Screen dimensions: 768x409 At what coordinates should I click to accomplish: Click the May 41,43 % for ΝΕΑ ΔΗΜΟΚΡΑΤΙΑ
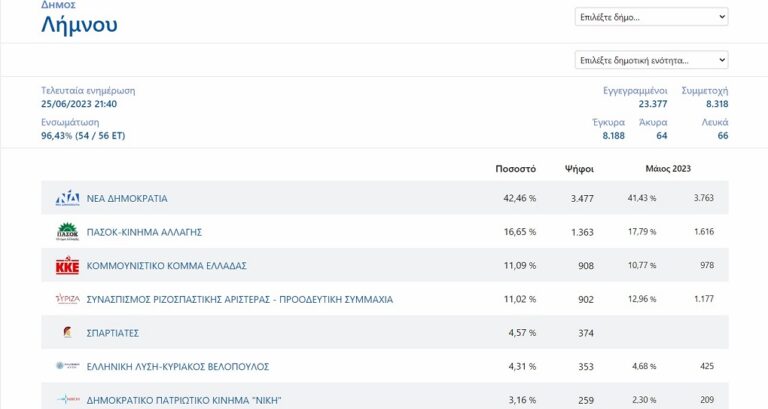[642, 198]
